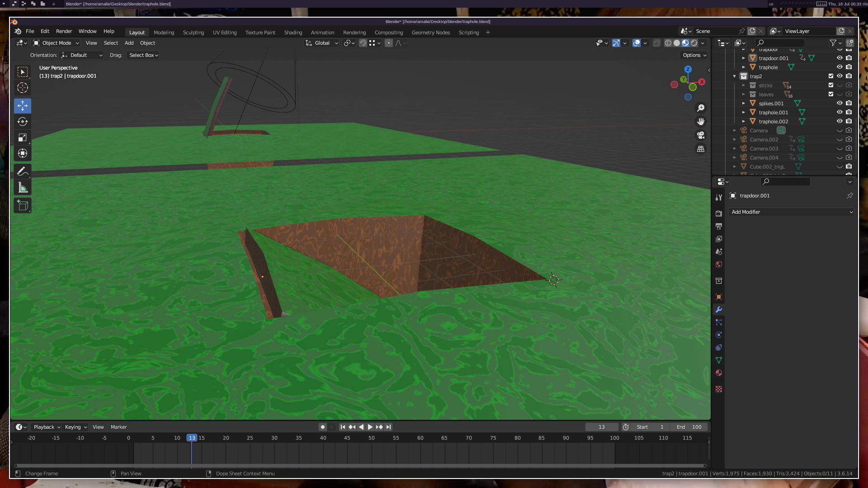The image size is (868, 488).
Task: Open the Add Modifier dropdown
Action: pos(792,212)
